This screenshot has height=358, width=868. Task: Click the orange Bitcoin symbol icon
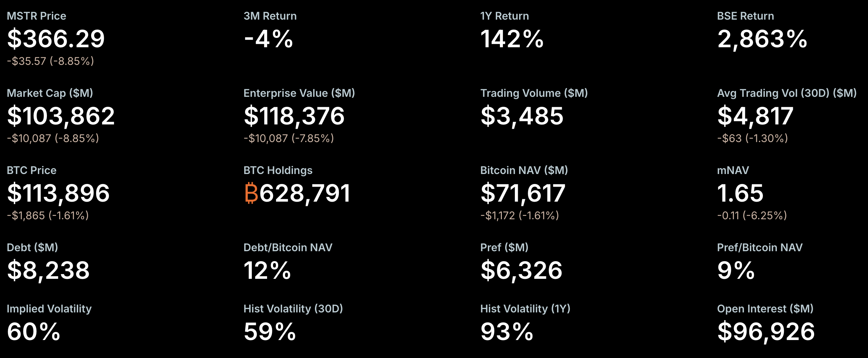coord(251,193)
